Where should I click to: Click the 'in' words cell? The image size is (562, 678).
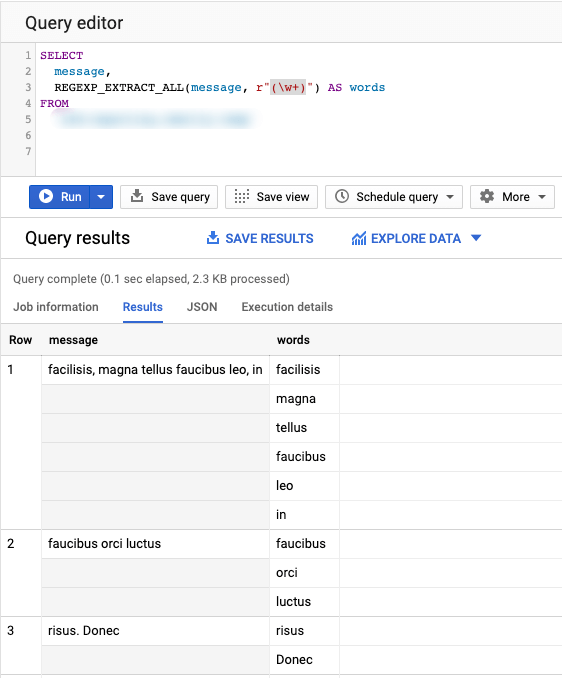coord(304,515)
